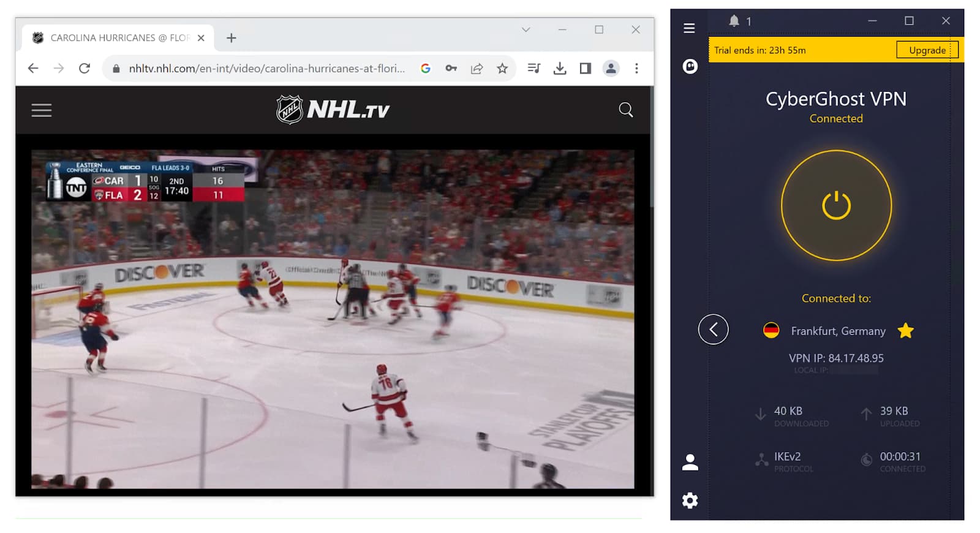The width and height of the screenshot is (980, 533).
Task: Select the Carolina Hurricanes tab
Action: [118, 38]
